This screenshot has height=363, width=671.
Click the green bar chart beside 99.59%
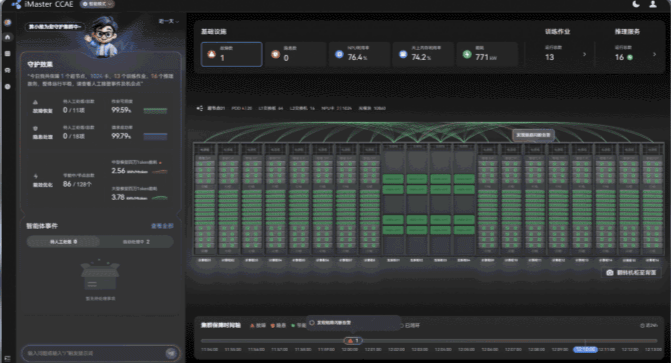155,110
